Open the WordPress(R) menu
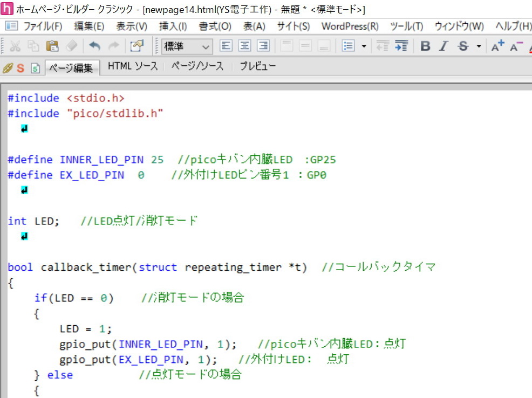Screen dimensions: 532x398 350,26
